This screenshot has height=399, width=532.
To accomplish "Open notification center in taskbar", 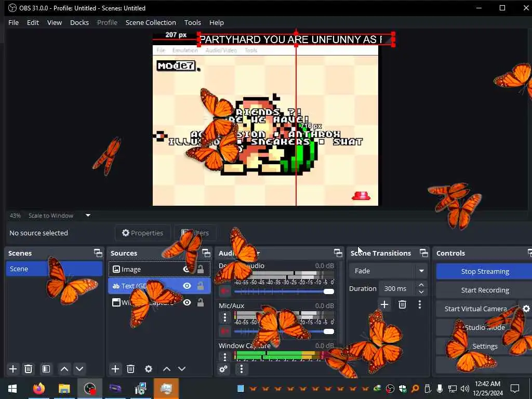I will (515, 388).
